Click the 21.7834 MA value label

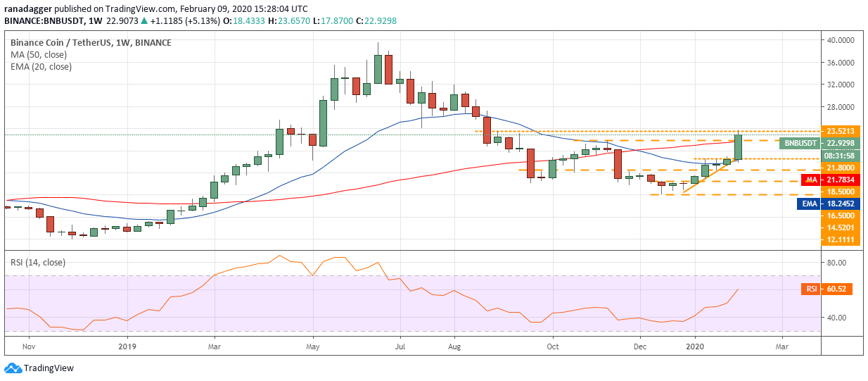click(840, 180)
